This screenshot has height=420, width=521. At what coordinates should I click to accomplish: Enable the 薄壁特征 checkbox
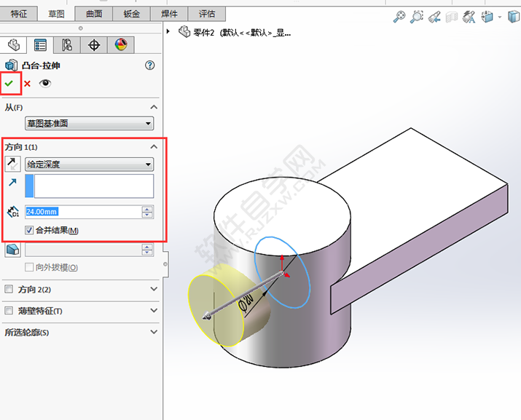click(9, 311)
